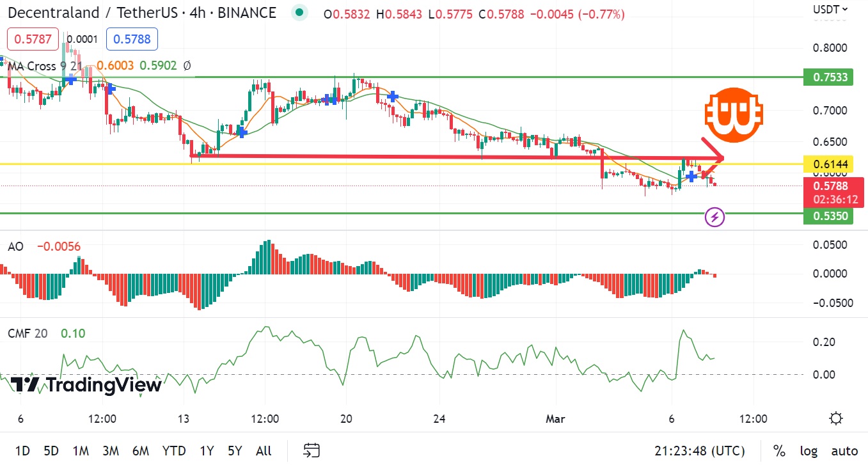Open the date range calendar icon

tap(312, 451)
